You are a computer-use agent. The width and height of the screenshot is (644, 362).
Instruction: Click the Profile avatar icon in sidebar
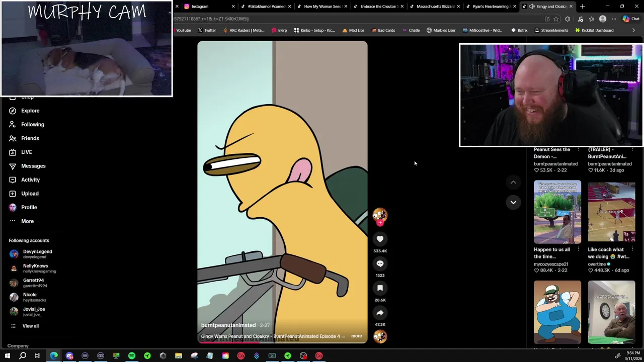[13, 207]
